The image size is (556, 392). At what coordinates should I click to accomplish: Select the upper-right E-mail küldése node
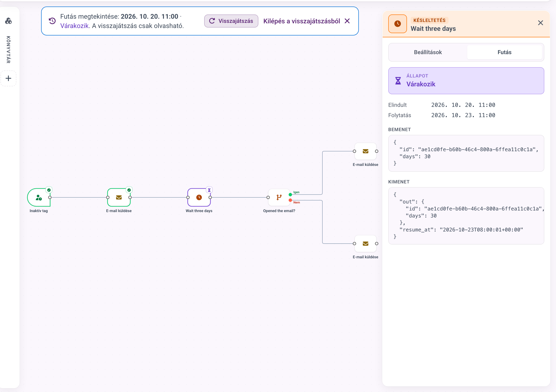(365, 151)
